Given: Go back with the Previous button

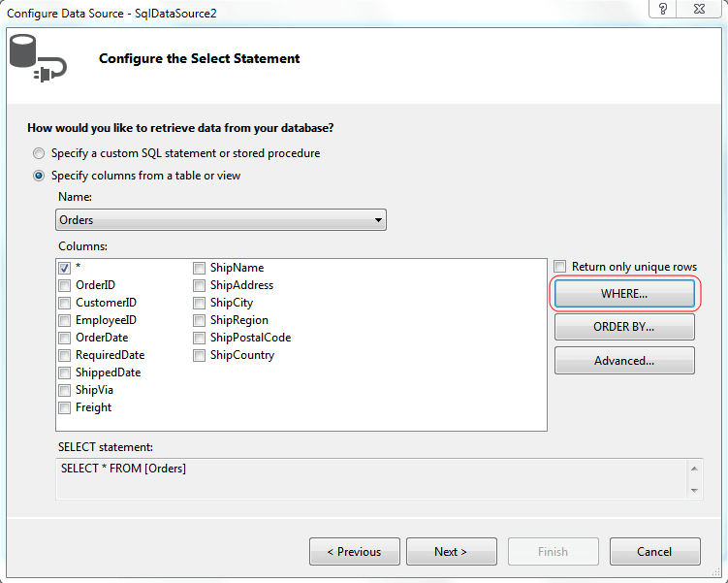Looking at the screenshot, I should pyautogui.click(x=354, y=552).
